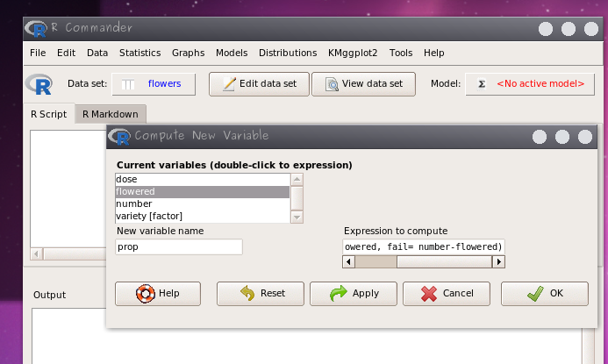Click the Expression to compute field
This screenshot has width=608, height=364.
point(424,246)
